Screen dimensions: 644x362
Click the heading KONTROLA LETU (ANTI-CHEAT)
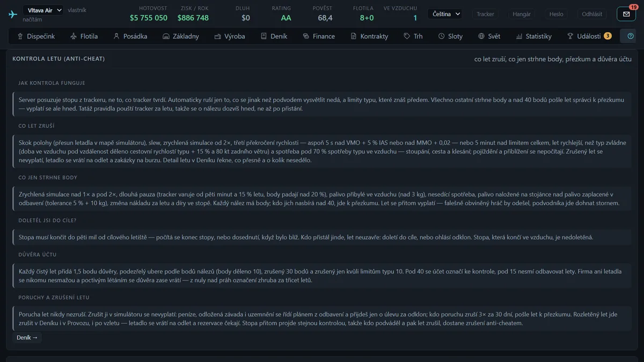point(58,58)
